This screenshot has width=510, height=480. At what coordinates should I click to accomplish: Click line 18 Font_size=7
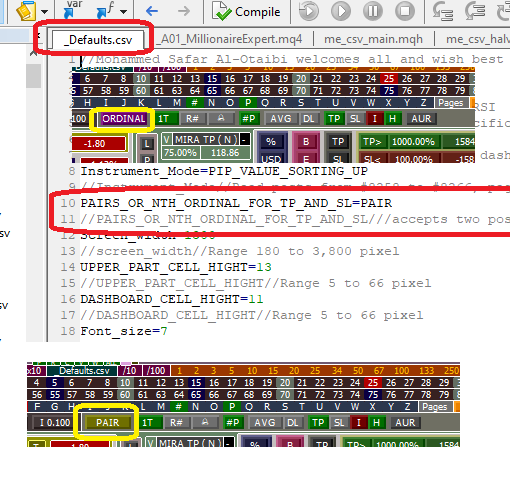(x=124, y=331)
